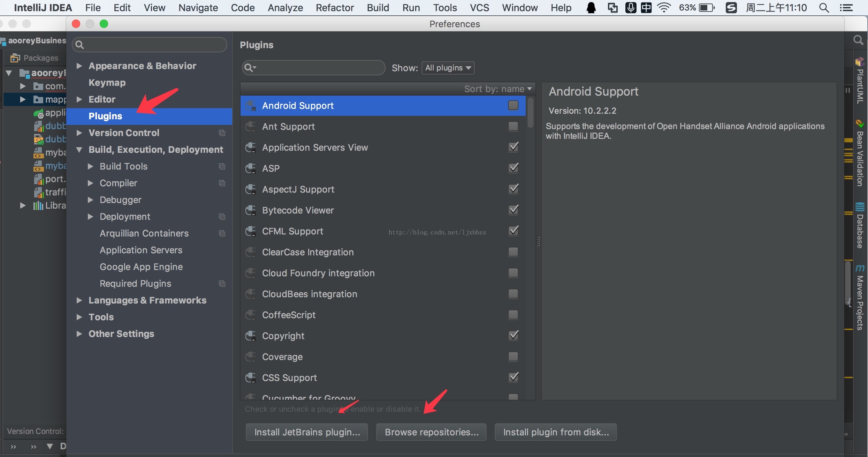Image resolution: width=868 pixels, height=457 pixels.
Task: Expand the Version Control settings node
Action: click(x=79, y=133)
